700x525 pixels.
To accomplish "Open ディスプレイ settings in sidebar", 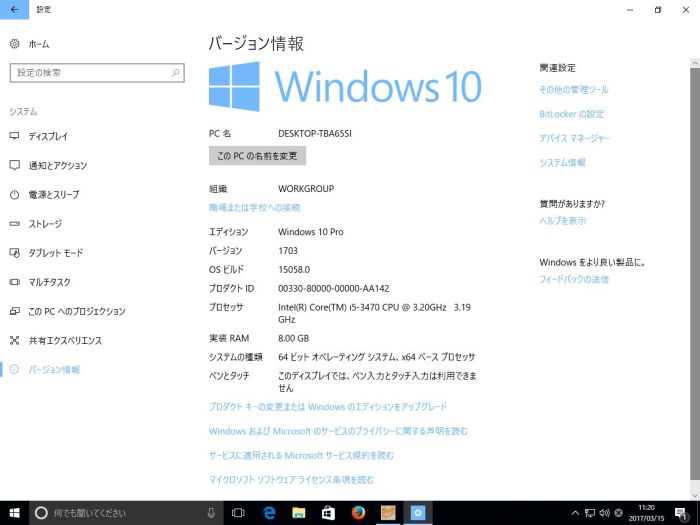I will point(48,136).
